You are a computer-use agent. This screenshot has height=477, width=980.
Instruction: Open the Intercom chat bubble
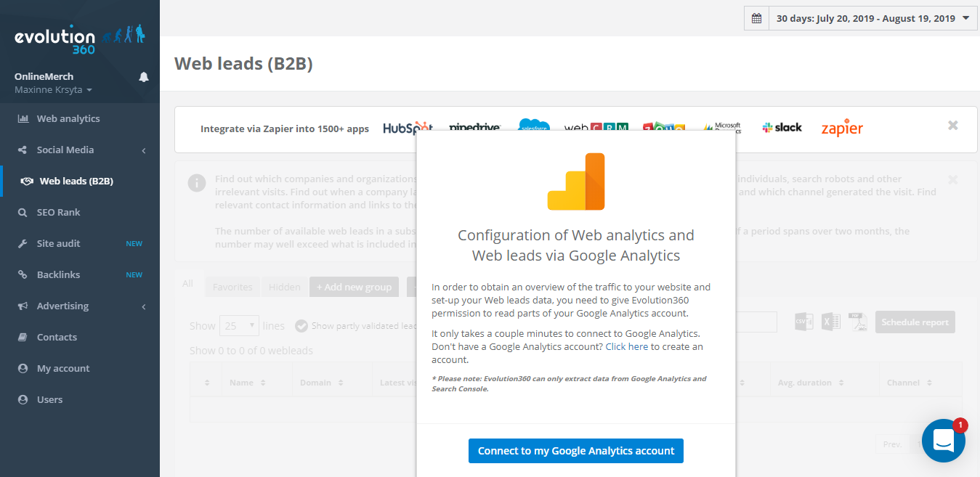tap(943, 440)
